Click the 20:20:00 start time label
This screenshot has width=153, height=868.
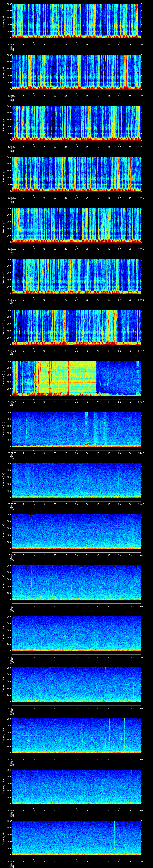pos(12,351)
